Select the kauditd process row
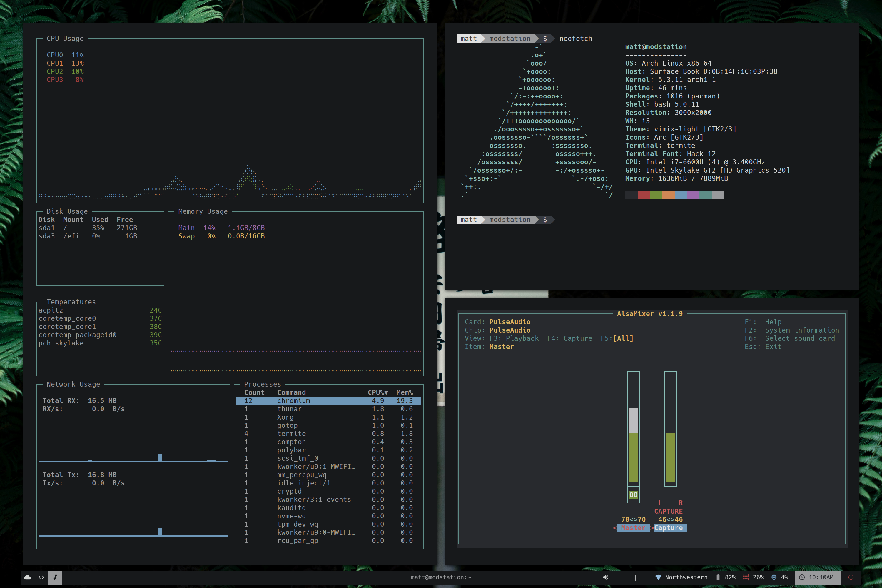Image resolution: width=882 pixels, height=588 pixels. [328, 508]
